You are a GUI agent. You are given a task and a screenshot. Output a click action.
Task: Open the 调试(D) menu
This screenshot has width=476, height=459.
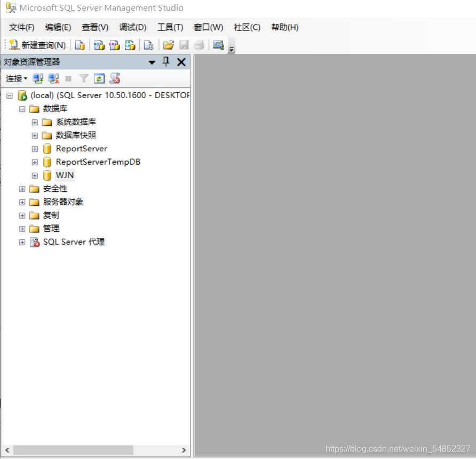coord(133,28)
